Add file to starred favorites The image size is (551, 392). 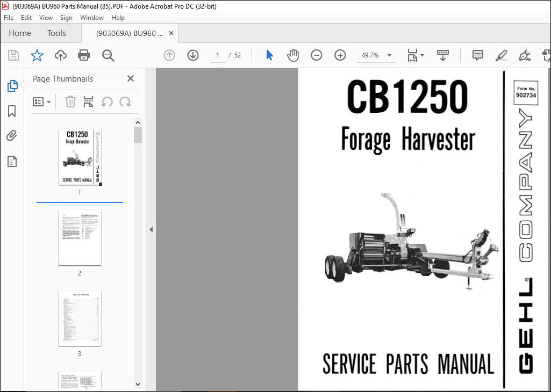(x=37, y=55)
